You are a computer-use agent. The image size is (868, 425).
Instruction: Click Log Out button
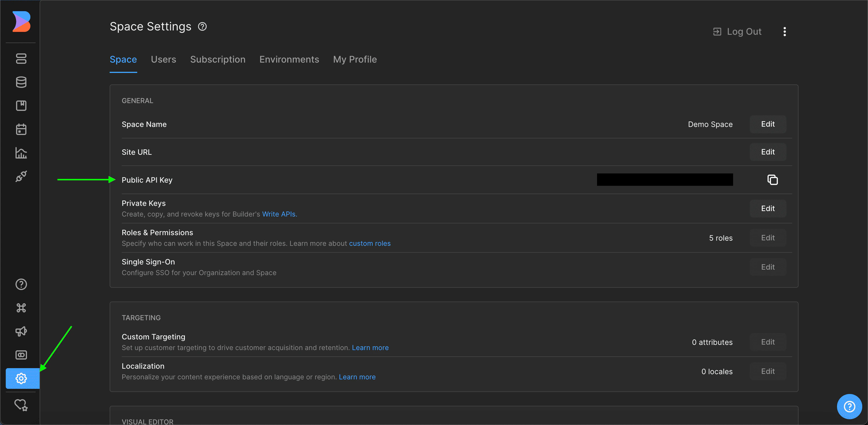[x=737, y=32]
